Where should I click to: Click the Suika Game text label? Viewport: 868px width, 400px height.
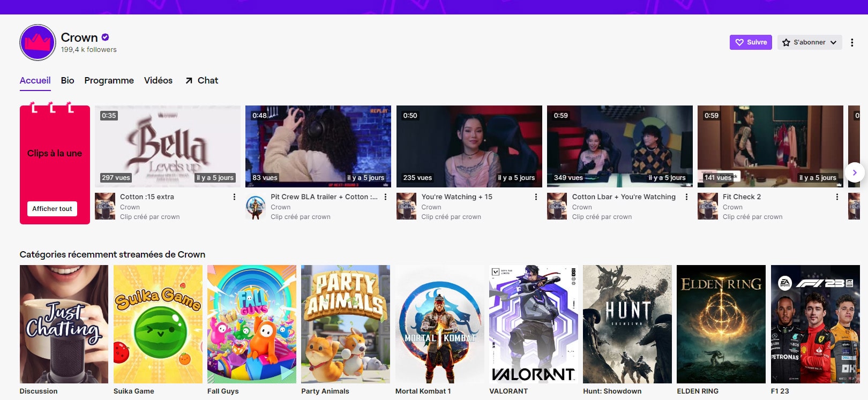134,391
